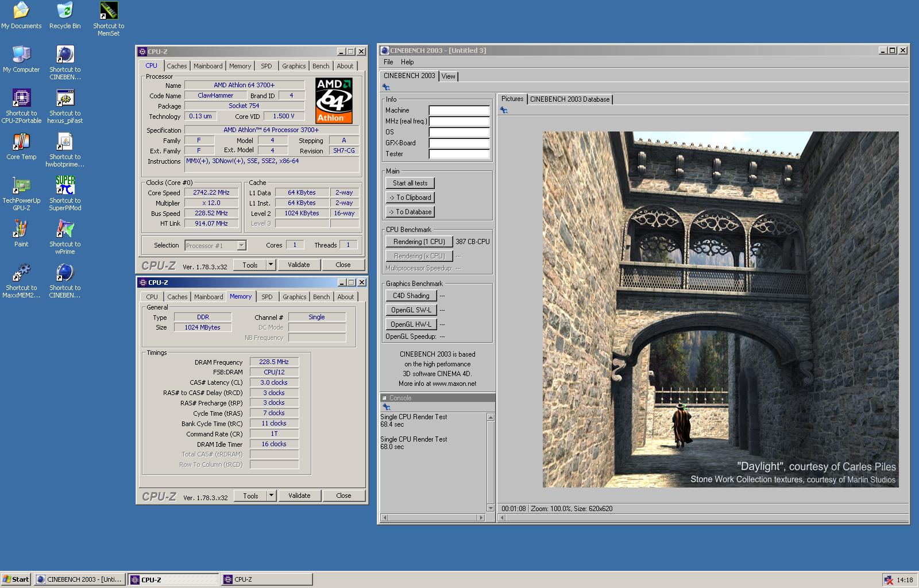Open Graphics tab in upper CPU-Z
The image size is (919, 588).
coord(294,66)
